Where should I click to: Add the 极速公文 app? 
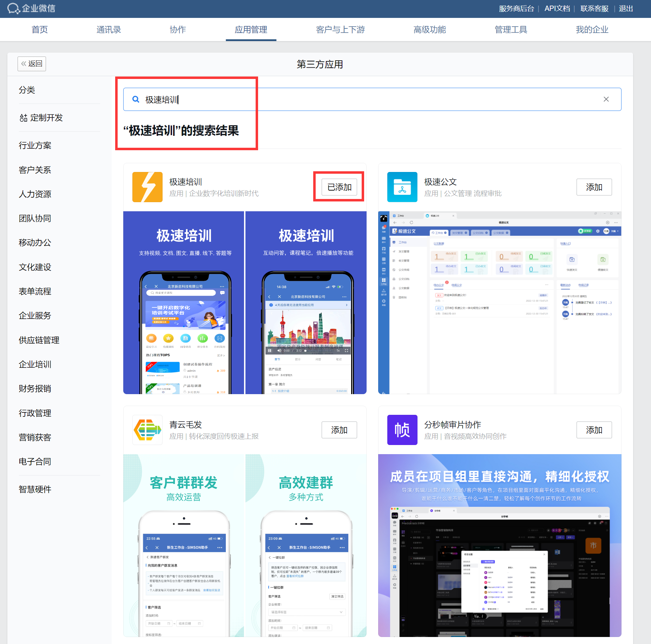[594, 187]
